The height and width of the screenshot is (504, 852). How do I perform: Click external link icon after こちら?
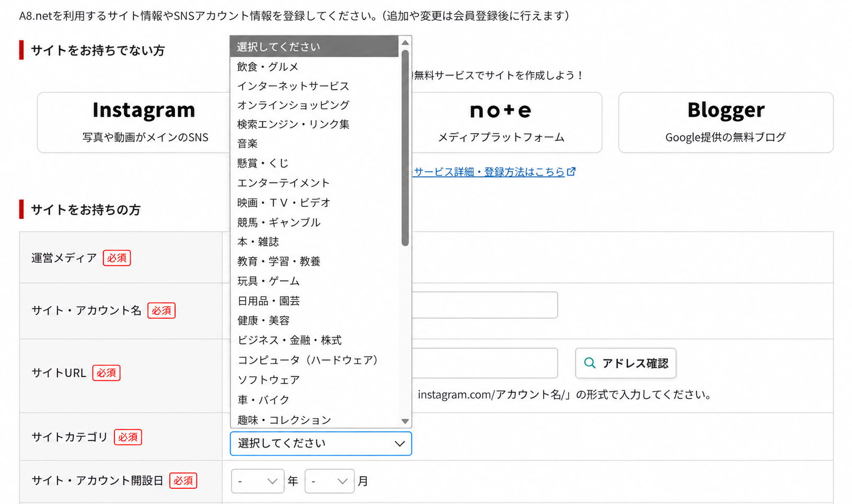[x=571, y=171]
